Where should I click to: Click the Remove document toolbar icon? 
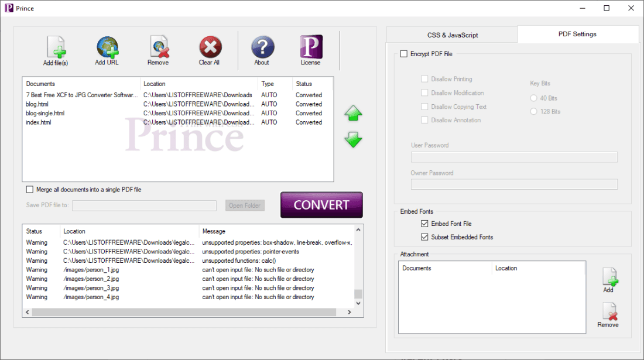[x=159, y=47]
